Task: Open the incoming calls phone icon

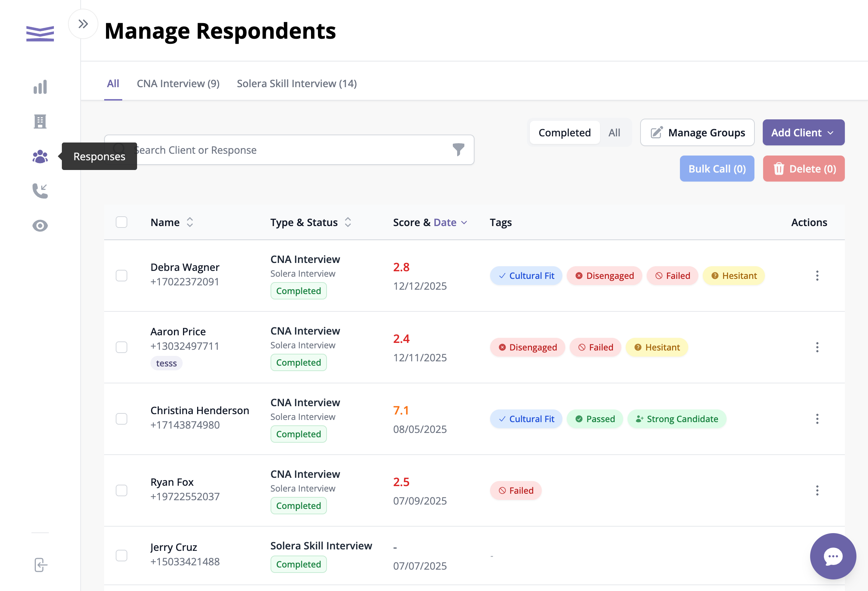Action: 40,191
